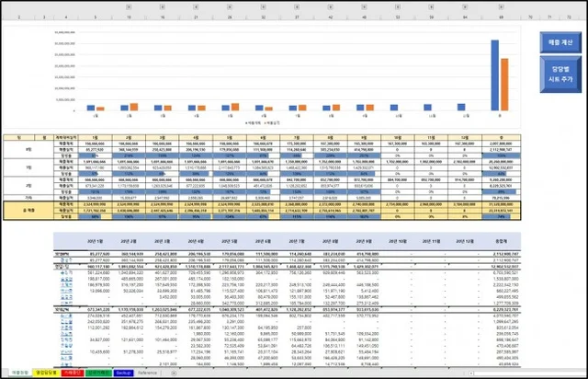Select the red 거래처별 sheet tab

pos(73,373)
